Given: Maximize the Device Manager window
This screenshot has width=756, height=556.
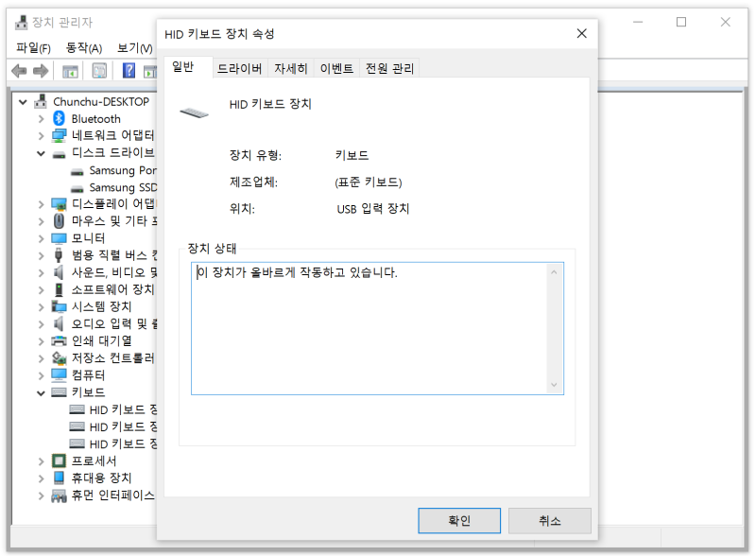Looking at the screenshot, I should (x=681, y=22).
